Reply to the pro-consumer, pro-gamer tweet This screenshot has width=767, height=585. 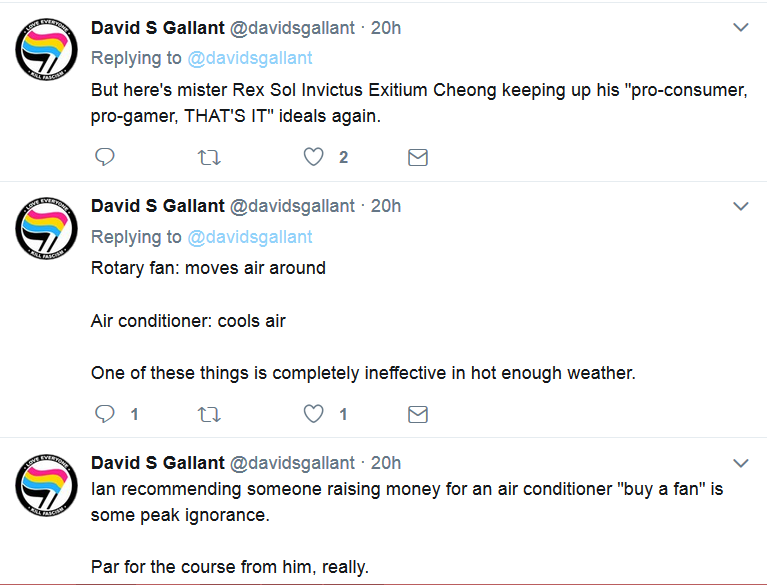pos(104,157)
